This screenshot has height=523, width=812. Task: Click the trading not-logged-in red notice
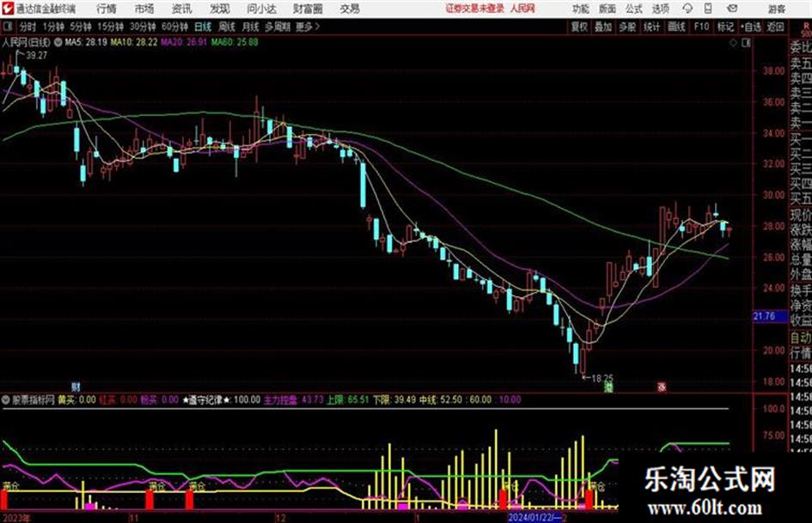coord(475,9)
